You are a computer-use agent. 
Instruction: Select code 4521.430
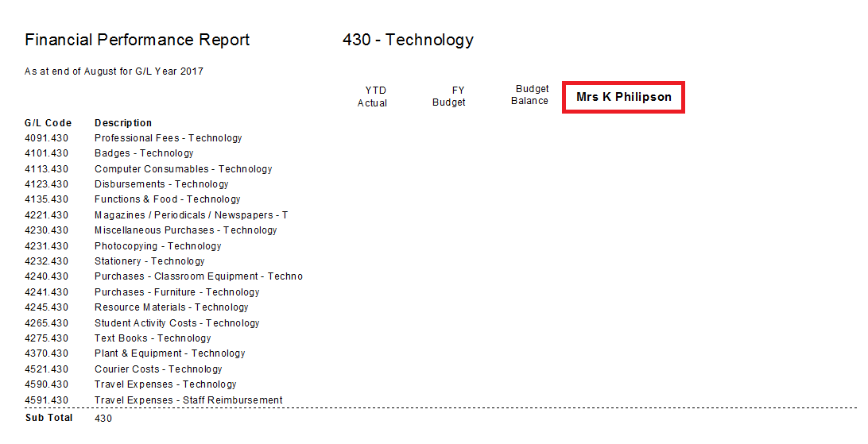pos(46,369)
